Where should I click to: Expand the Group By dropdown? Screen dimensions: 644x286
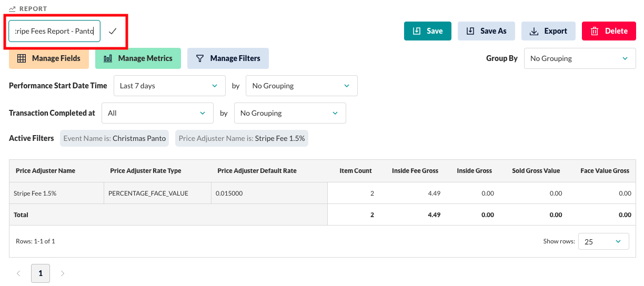point(579,58)
